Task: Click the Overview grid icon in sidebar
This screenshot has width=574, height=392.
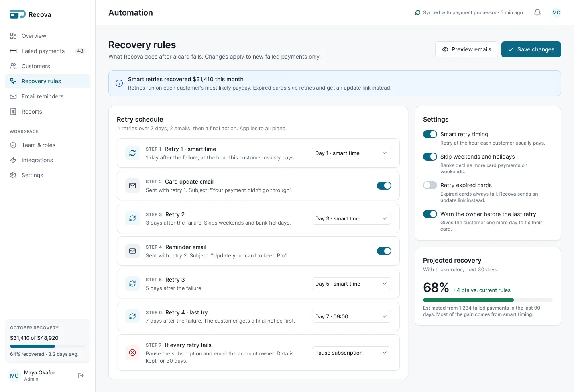Action: [13, 36]
